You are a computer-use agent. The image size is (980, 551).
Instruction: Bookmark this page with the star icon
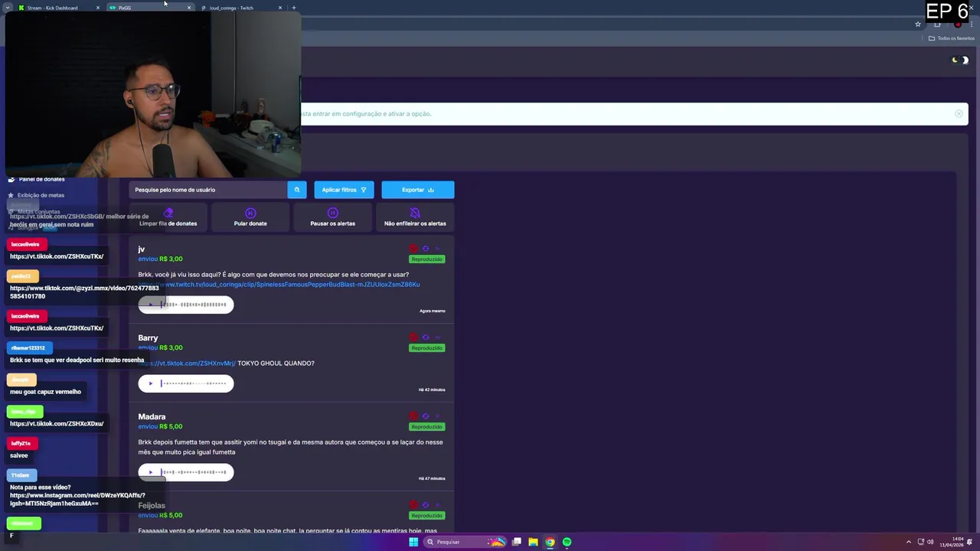[x=918, y=24]
